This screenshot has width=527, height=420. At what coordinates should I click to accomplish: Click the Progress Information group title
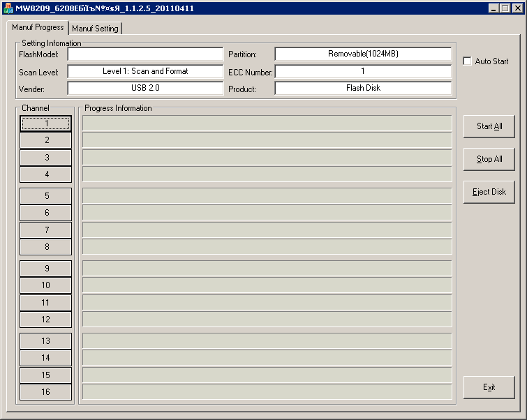[118, 108]
